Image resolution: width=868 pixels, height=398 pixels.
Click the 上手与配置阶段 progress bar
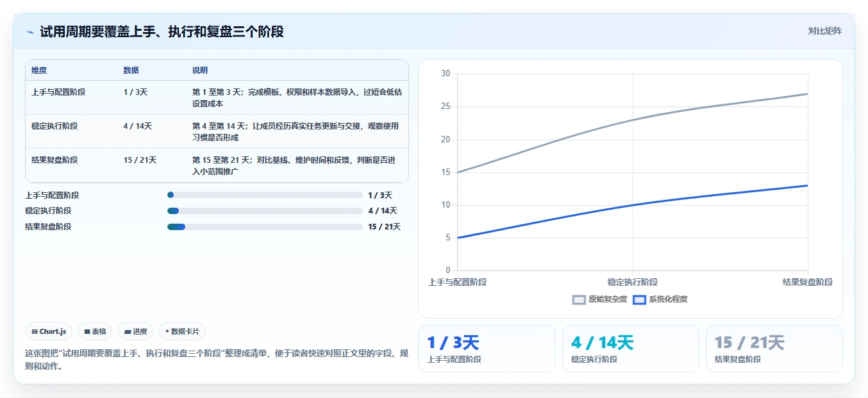coord(265,195)
